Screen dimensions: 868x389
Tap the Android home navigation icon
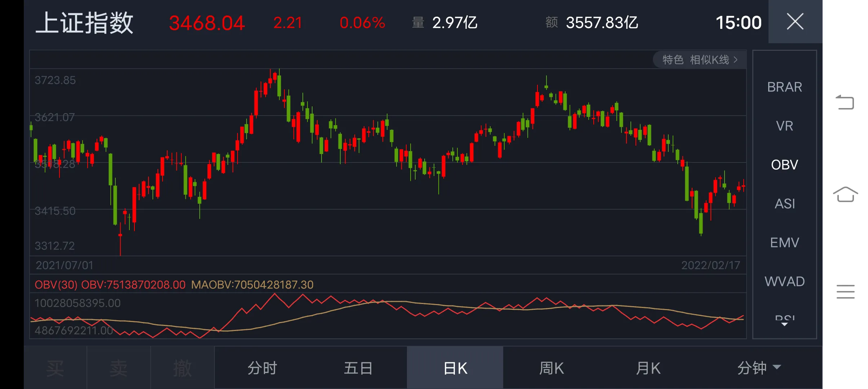[845, 194]
